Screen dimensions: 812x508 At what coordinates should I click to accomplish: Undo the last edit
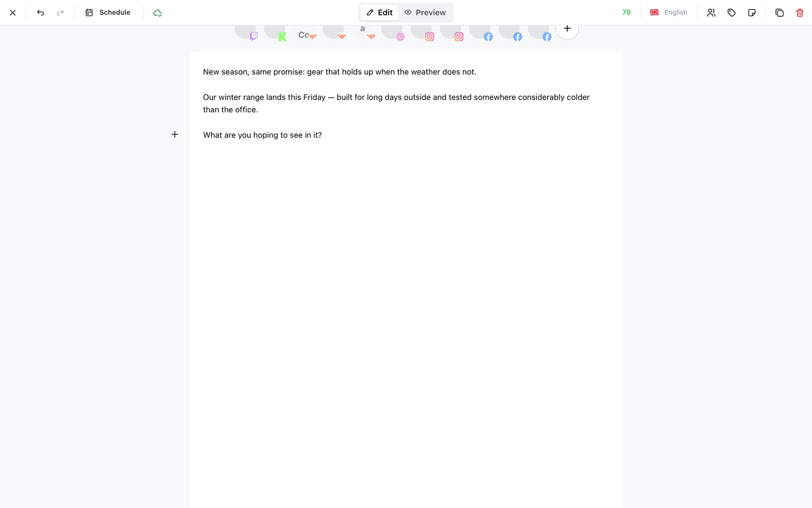pyautogui.click(x=41, y=13)
